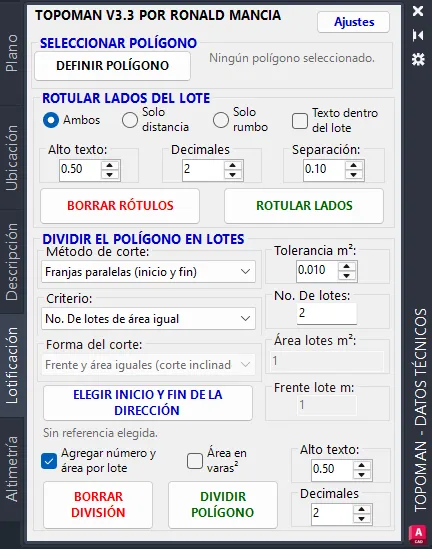Viewport: 432px width, 549px height.
Task: Click the Tolerancia 0.010 input field
Action: (318, 271)
